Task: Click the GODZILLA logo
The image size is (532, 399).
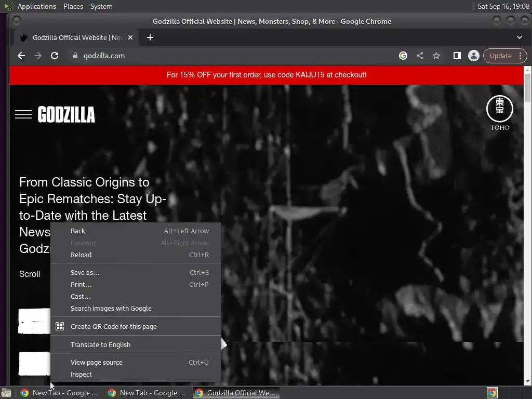Action: (66, 114)
